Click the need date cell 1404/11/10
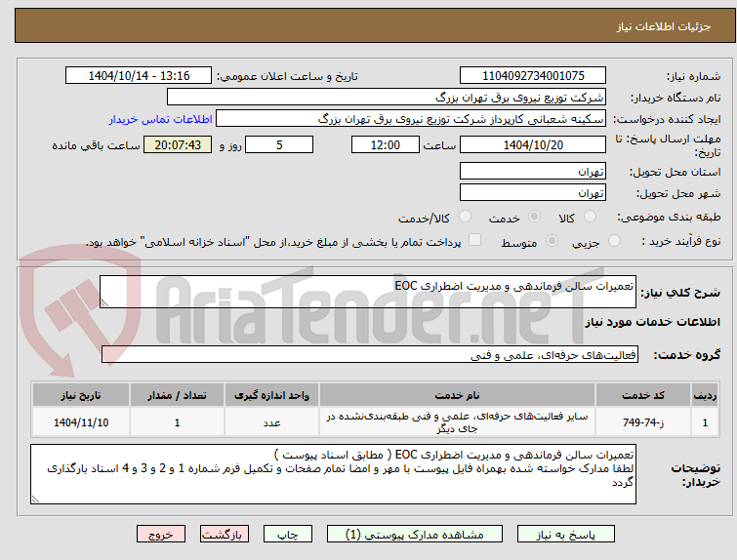Screen dimensions: 737x560 pyautogui.click(x=81, y=422)
